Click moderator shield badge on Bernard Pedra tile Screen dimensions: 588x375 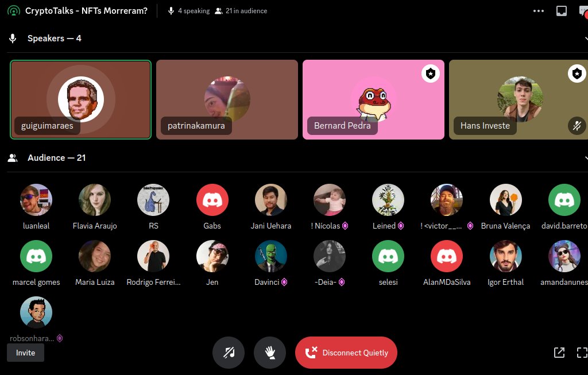coord(431,74)
